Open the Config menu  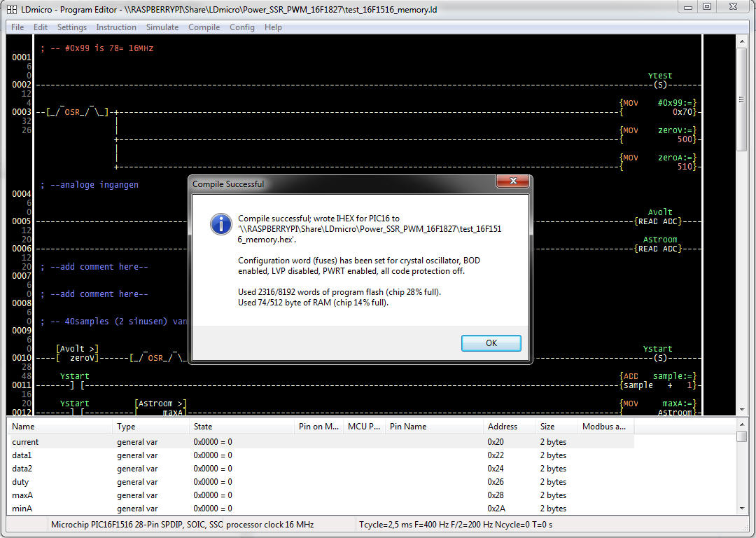click(242, 27)
